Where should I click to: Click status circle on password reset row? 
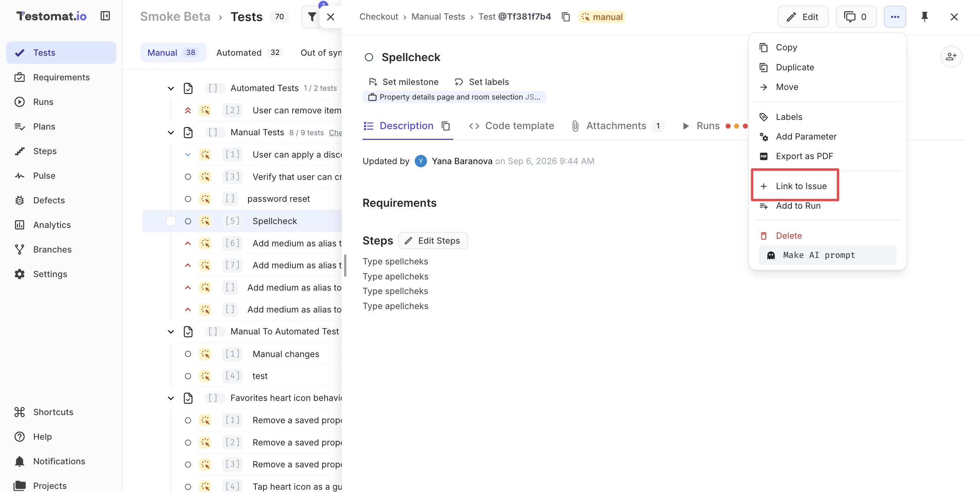click(188, 199)
